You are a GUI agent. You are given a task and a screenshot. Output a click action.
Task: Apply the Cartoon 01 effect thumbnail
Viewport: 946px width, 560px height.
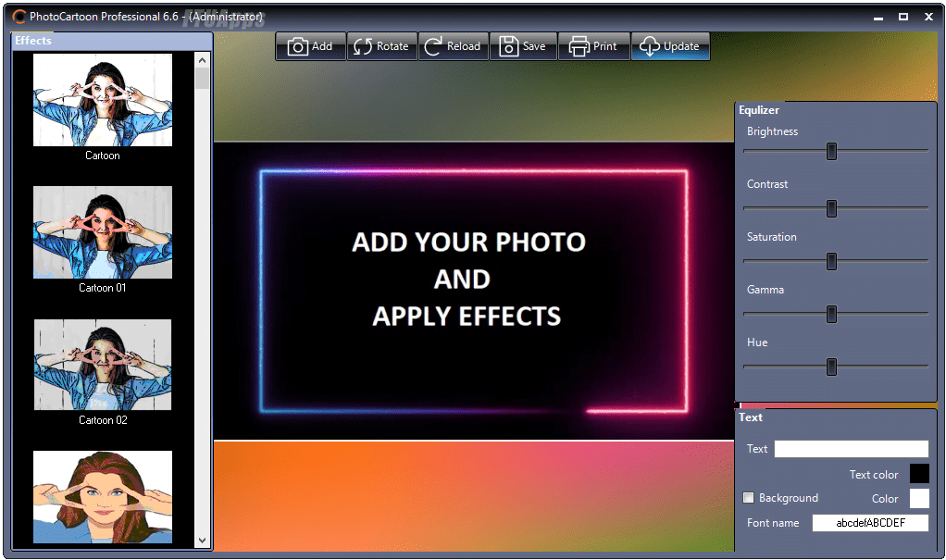tap(103, 232)
